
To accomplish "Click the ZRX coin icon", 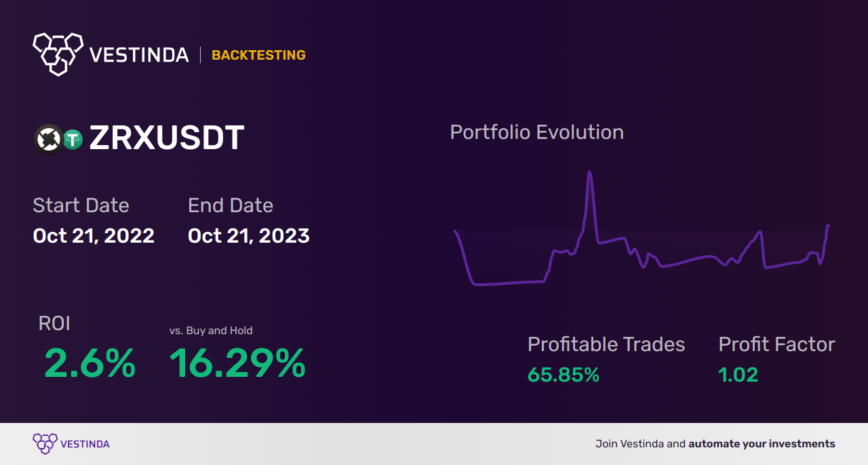I will coord(47,139).
